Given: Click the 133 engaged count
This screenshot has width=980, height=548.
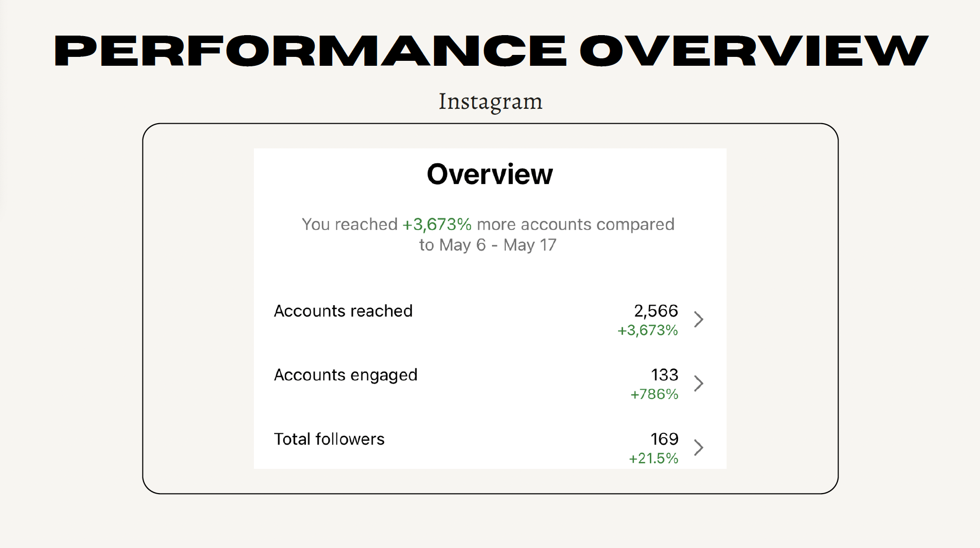Looking at the screenshot, I should coord(664,375).
